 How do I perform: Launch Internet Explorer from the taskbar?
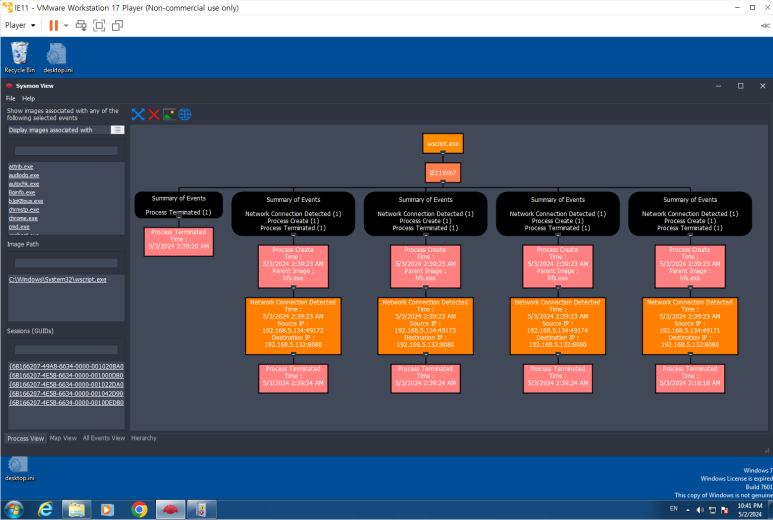click(x=45, y=510)
